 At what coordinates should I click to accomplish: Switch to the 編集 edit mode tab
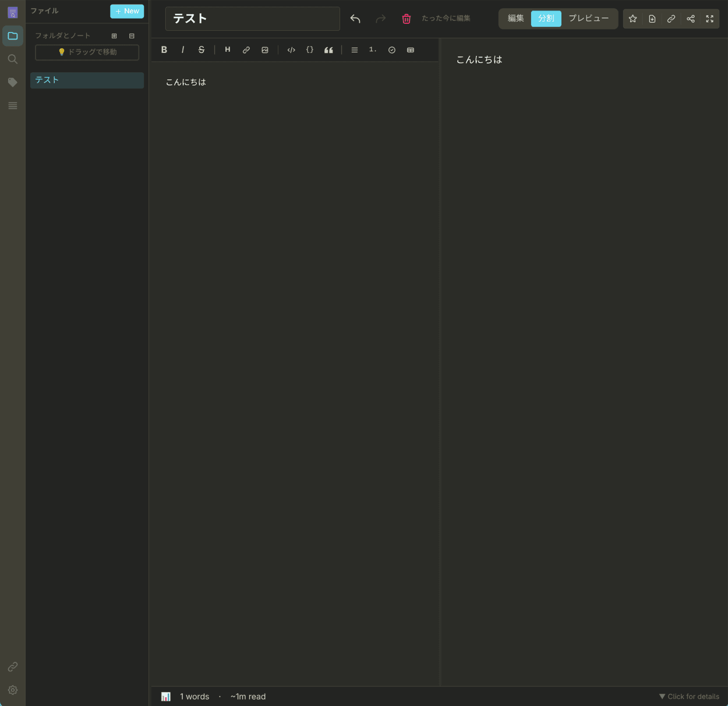pyautogui.click(x=515, y=19)
